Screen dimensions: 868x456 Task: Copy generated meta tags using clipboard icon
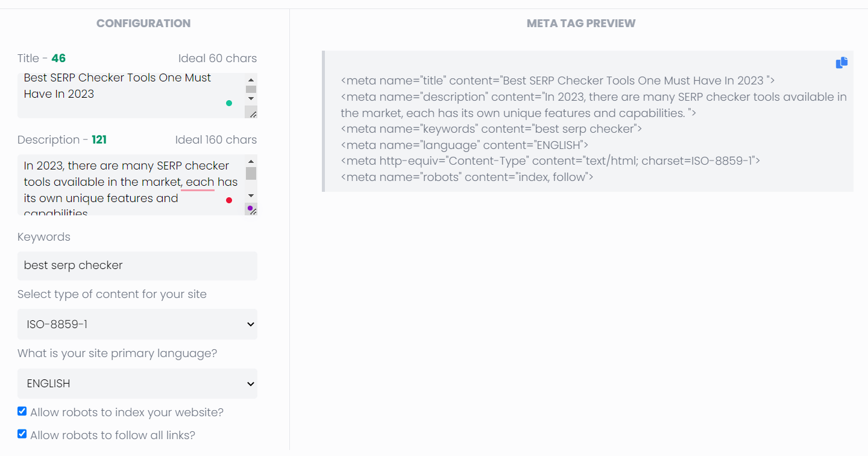841,63
